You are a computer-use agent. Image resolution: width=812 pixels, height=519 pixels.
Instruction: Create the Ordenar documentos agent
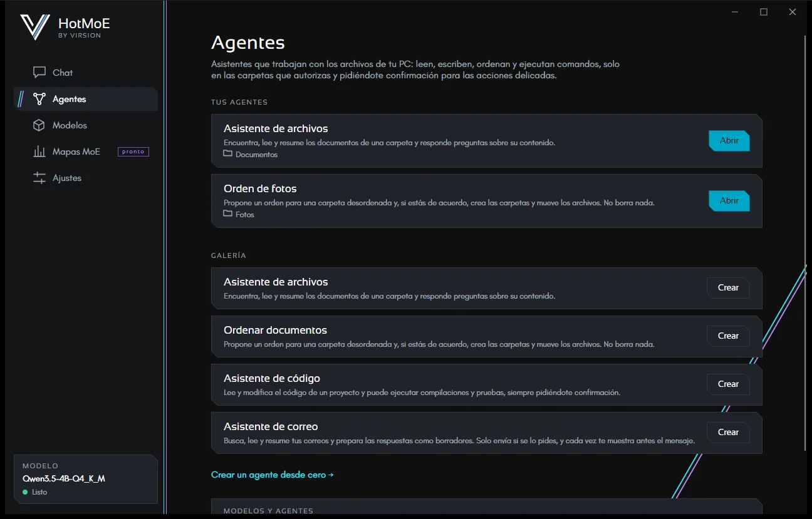pos(728,336)
